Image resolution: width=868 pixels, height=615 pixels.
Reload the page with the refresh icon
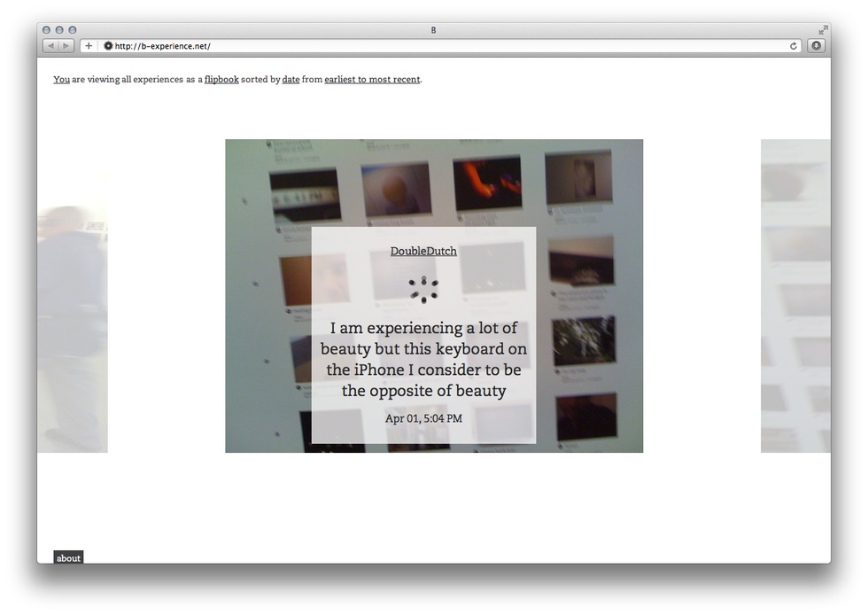[x=794, y=46]
